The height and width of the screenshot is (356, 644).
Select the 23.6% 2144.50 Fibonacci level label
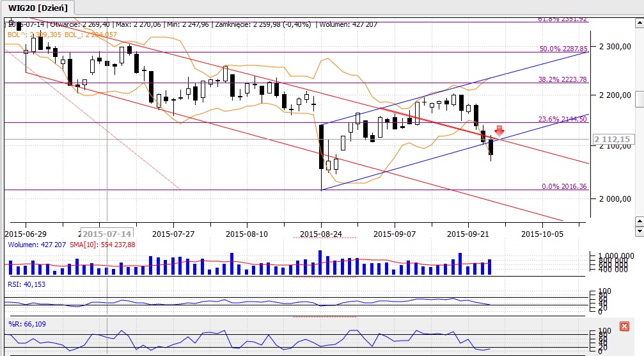tap(563, 119)
